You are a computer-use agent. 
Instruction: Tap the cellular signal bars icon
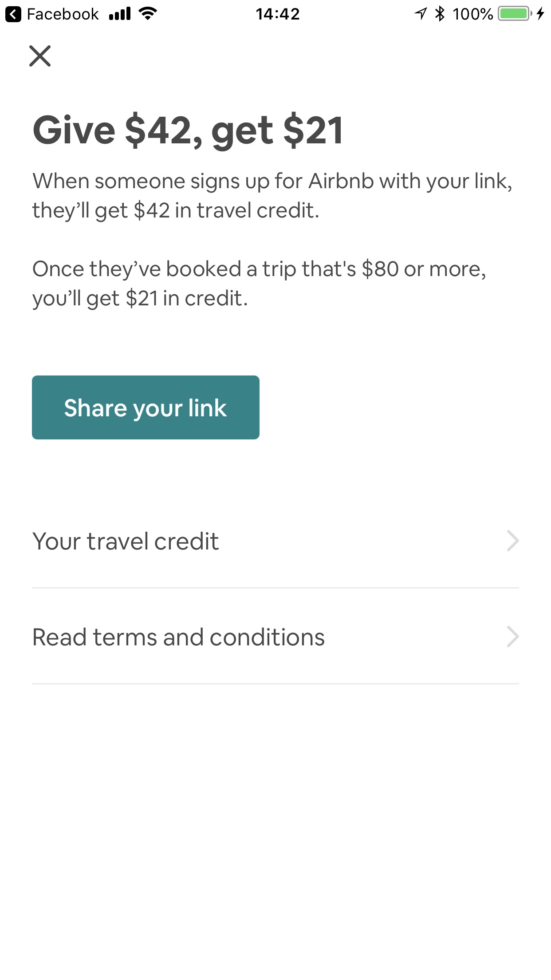[x=120, y=14]
